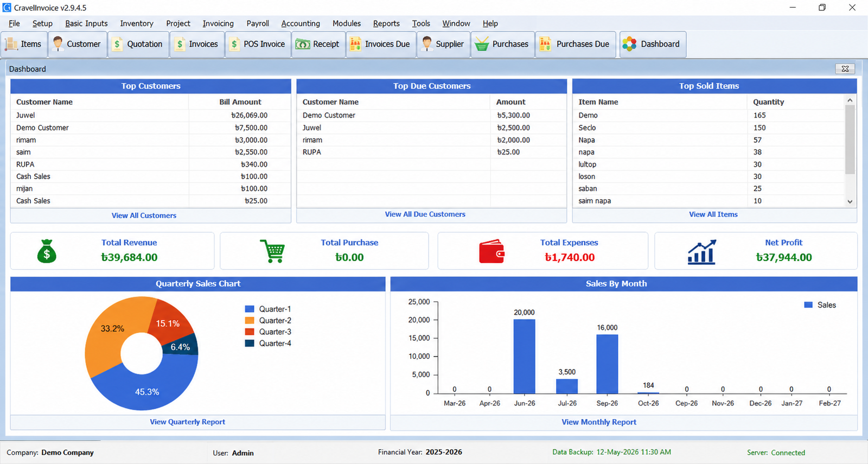The image size is (868, 464).
Task: Open the Setup menu
Action: pyautogui.click(x=42, y=23)
